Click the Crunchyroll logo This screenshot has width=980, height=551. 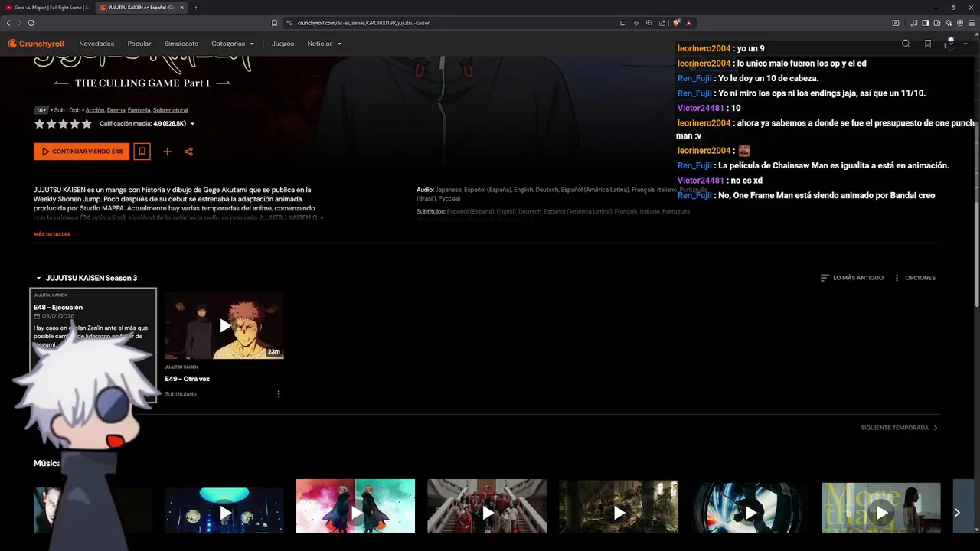click(36, 44)
